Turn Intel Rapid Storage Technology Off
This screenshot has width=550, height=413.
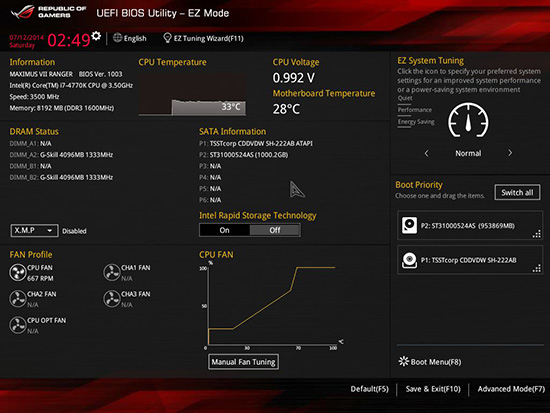point(275,230)
